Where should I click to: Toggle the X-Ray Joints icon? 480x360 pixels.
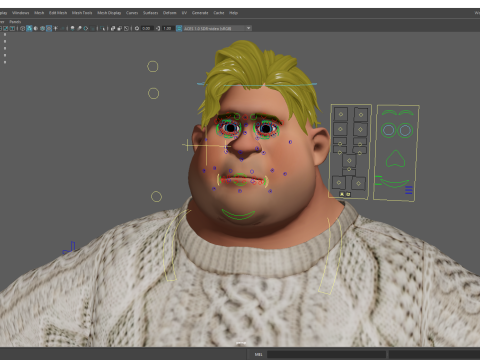(126, 28)
